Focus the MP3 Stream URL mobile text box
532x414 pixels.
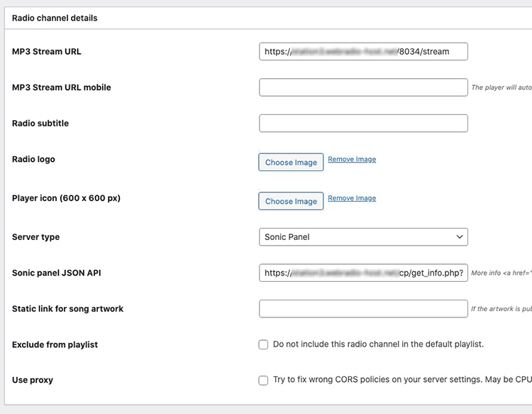point(363,87)
